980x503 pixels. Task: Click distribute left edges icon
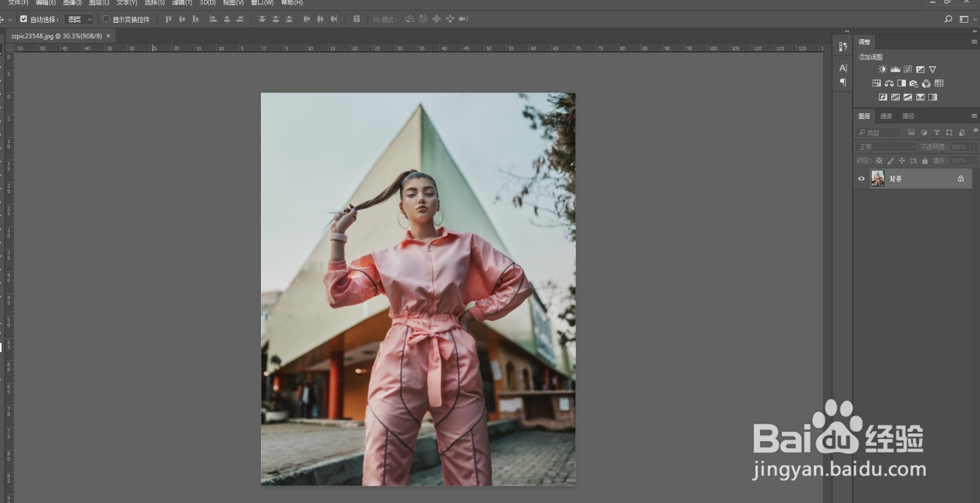click(x=307, y=19)
